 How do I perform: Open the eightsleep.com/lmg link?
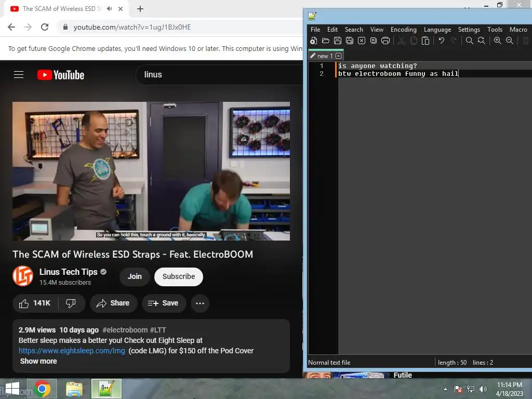(x=72, y=351)
